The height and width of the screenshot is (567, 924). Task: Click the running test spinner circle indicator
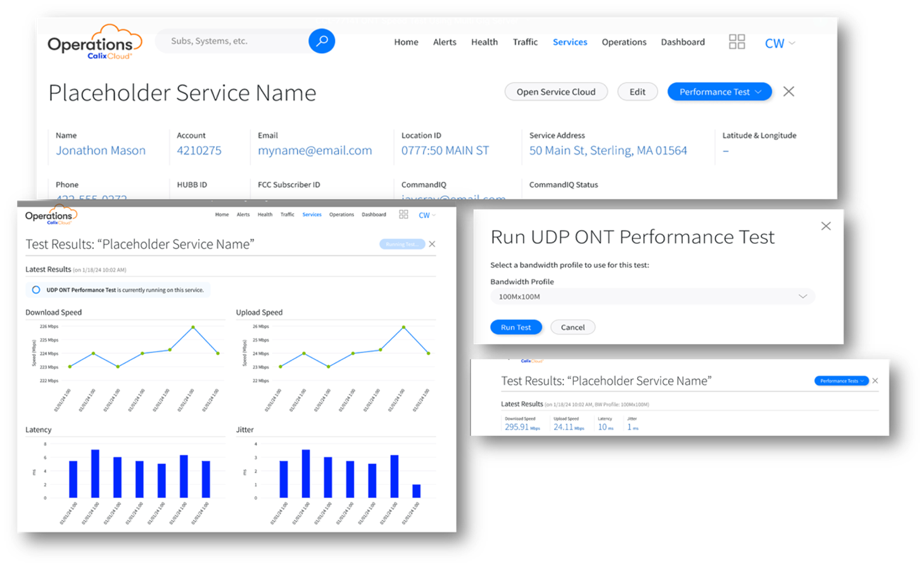point(36,290)
